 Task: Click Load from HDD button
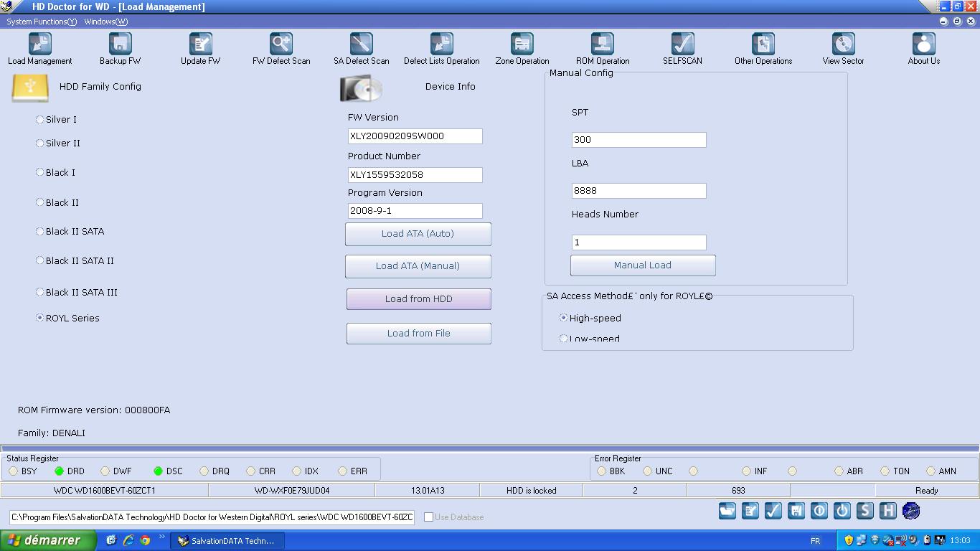[x=419, y=299]
